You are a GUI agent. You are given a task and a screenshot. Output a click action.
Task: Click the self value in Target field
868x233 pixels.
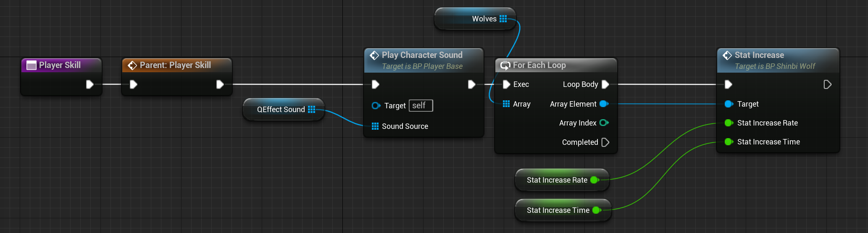[x=421, y=105]
